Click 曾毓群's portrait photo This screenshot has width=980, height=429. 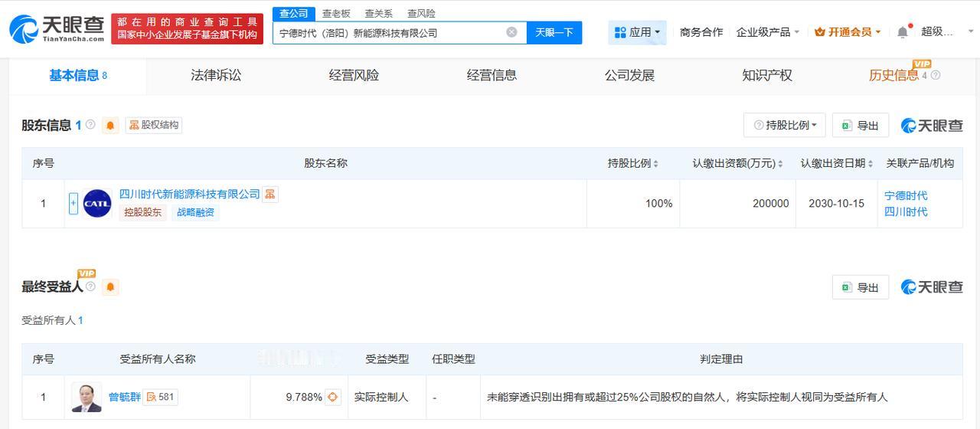pos(87,397)
